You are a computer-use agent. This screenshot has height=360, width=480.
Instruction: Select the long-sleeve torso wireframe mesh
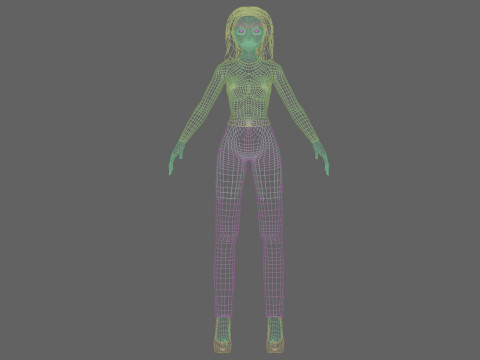coord(249,93)
